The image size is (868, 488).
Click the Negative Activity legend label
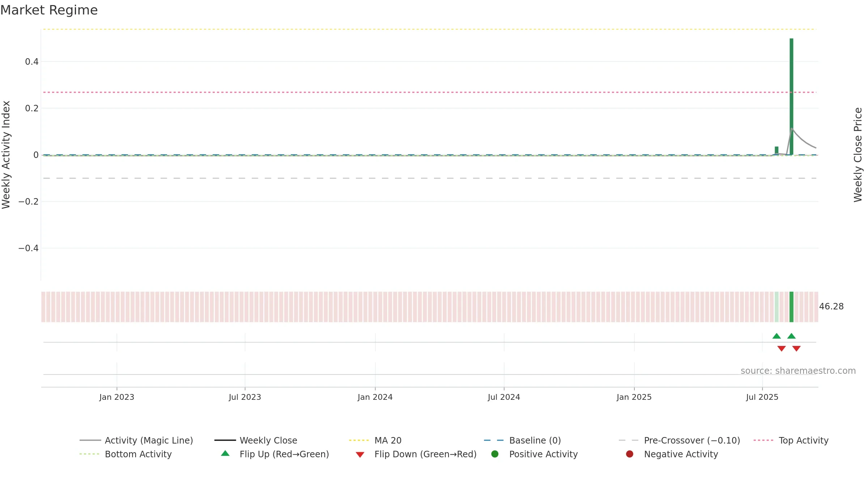point(681,454)
